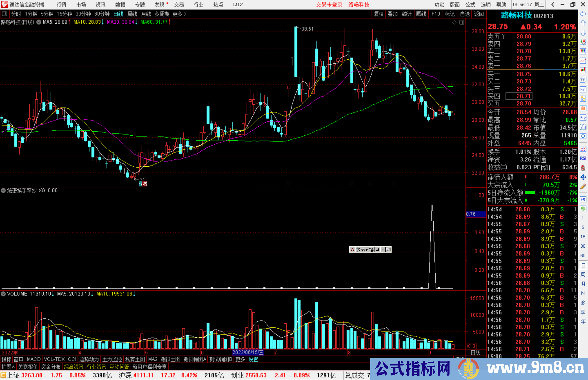Click the F12 sidebar icon

click(x=583, y=118)
